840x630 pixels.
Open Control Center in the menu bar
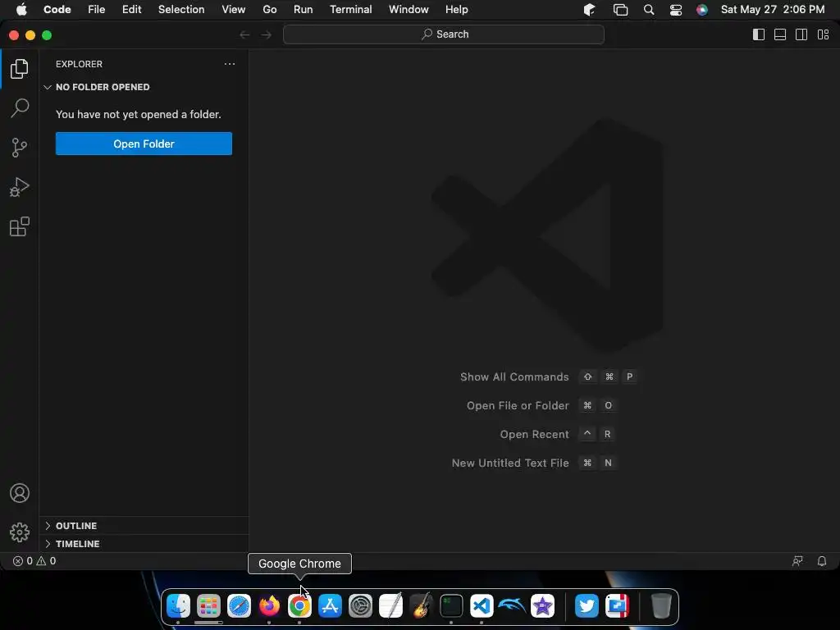click(x=676, y=10)
